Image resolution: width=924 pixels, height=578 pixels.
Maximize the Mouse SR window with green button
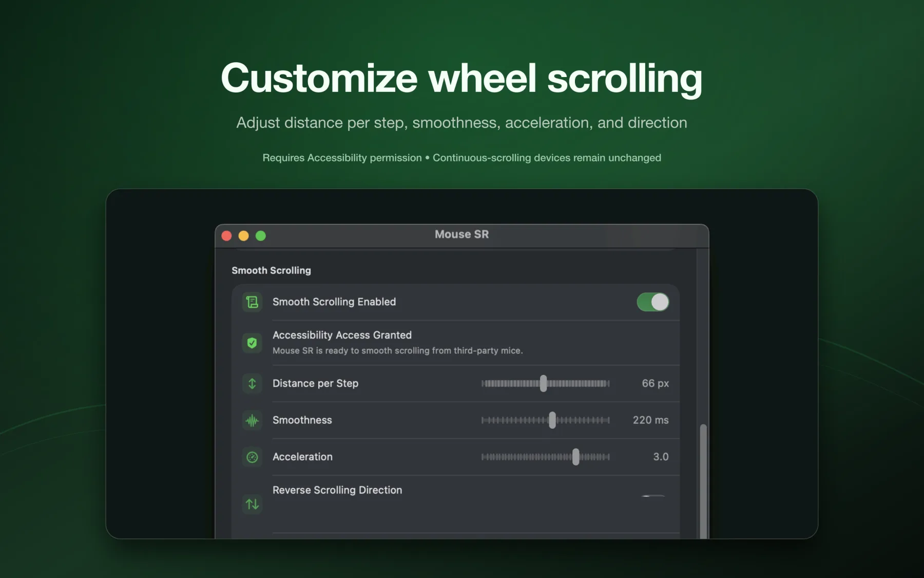pos(261,236)
